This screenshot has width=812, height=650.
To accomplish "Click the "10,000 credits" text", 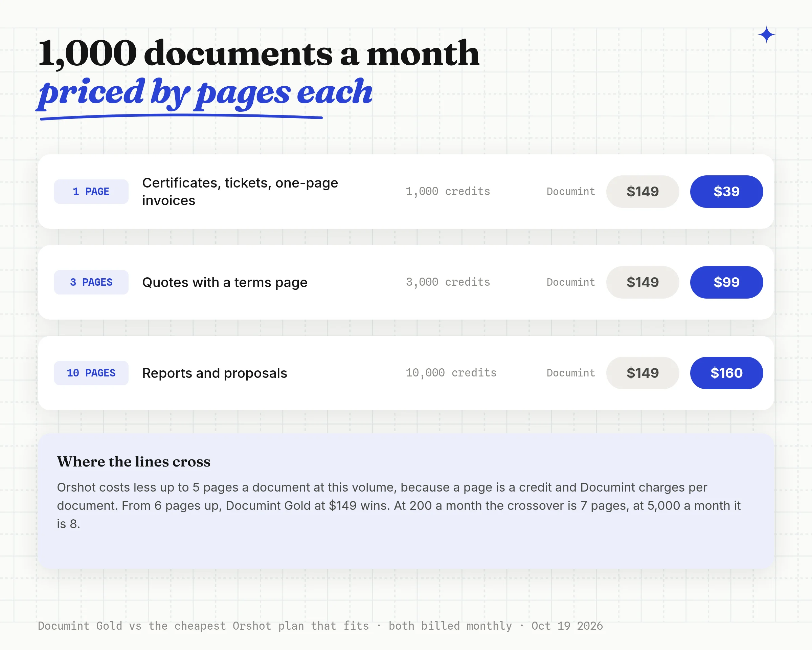I will pyautogui.click(x=451, y=373).
